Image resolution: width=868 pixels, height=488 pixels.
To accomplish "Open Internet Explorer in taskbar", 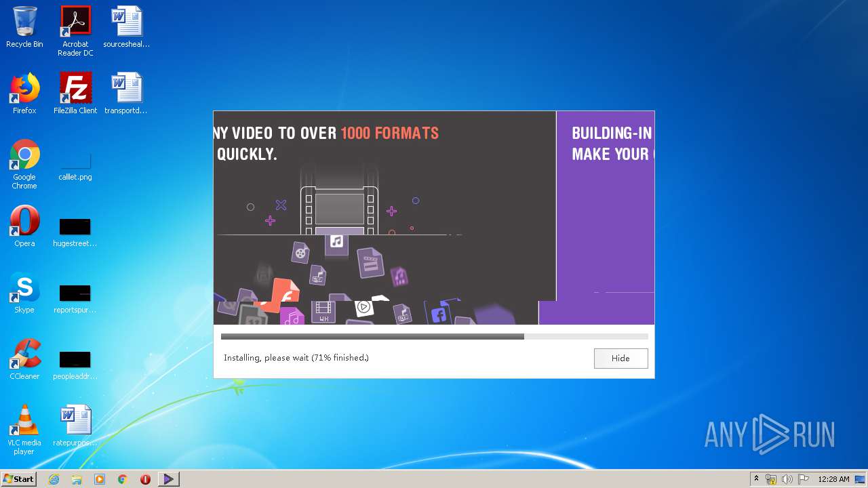I will 54,479.
